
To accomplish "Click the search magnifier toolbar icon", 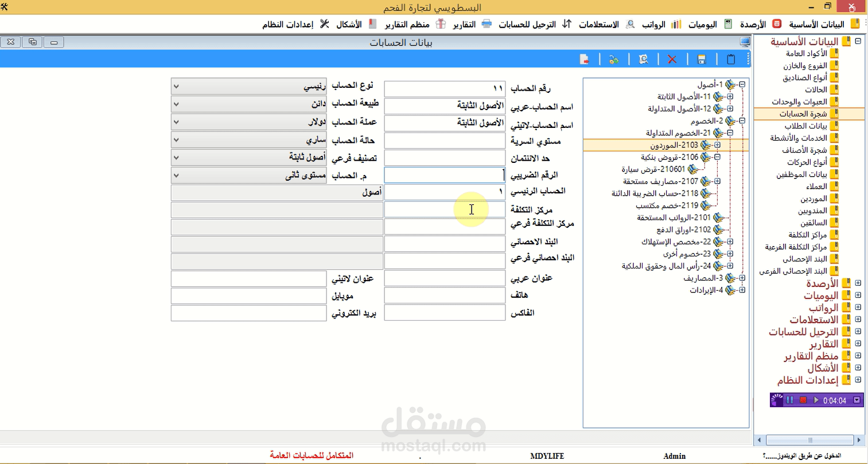I will pyautogui.click(x=643, y=60).
